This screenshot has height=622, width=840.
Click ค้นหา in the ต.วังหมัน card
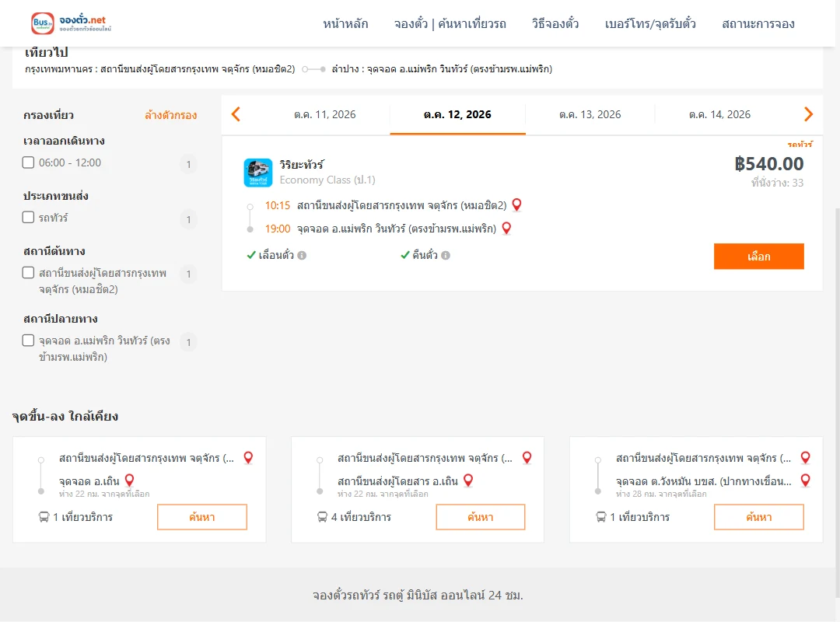(x=758, y=517)
